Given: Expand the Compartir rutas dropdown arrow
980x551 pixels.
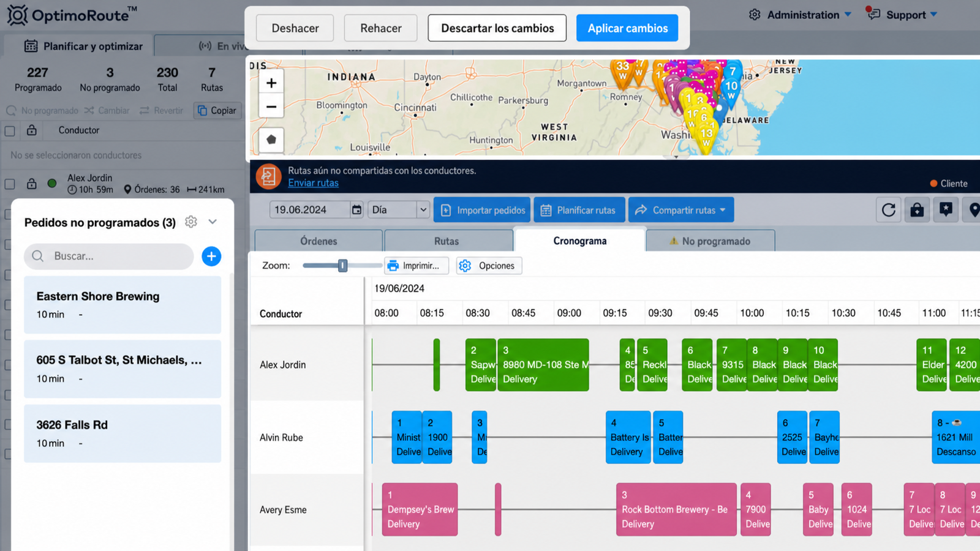Looking at the screenshot, I should point(723,210).
